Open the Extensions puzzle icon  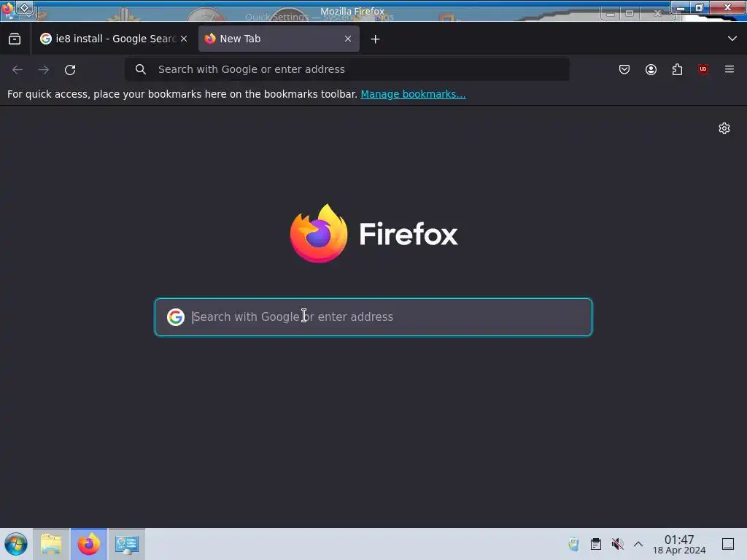[677, 69]
